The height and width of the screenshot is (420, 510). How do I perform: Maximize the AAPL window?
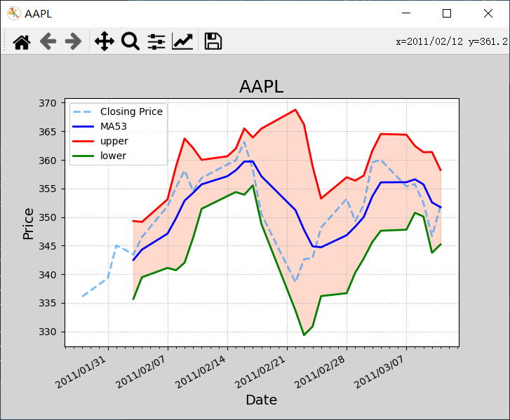pyautogui.click(x=447, y=13)
